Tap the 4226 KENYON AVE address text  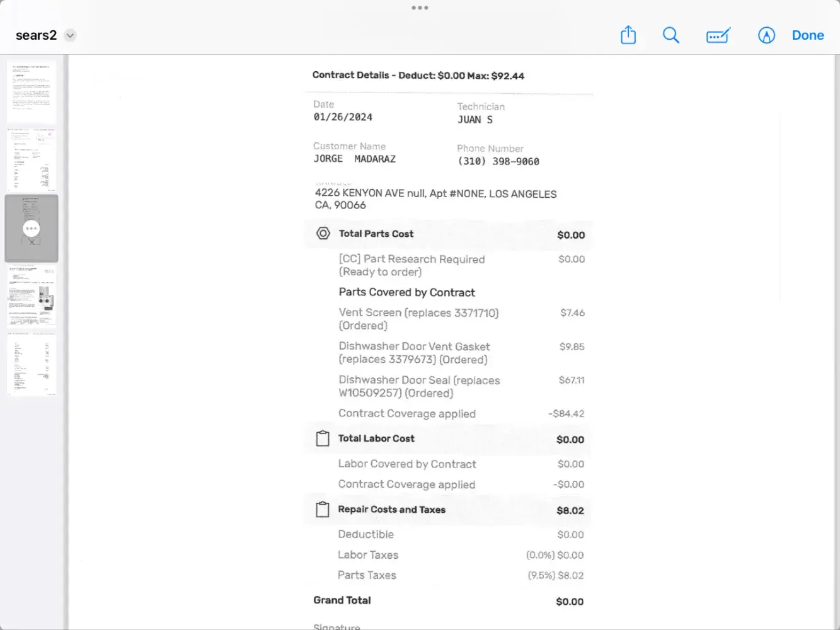(435, 199)
